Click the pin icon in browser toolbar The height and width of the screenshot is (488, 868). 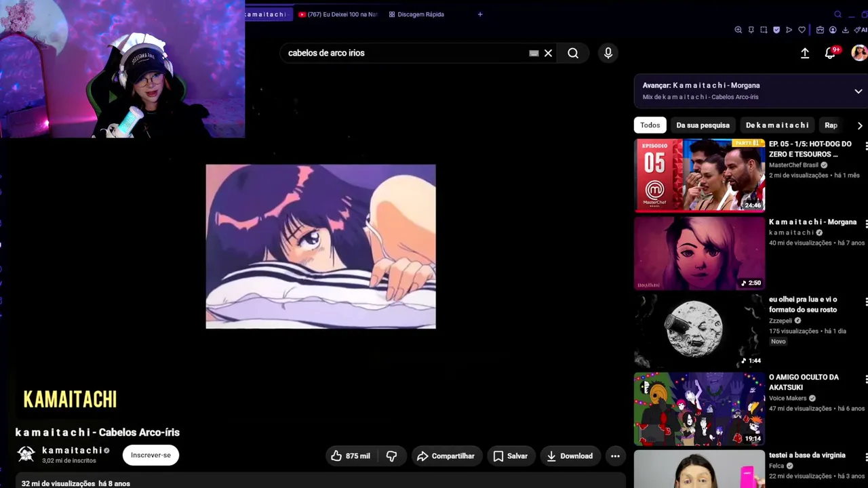(751, 30)
